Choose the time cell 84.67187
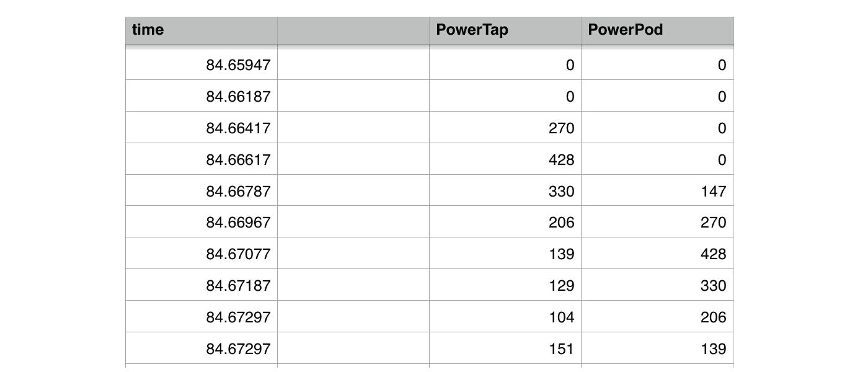This screenshot has height=372, width=868. [x=238, y=286]
